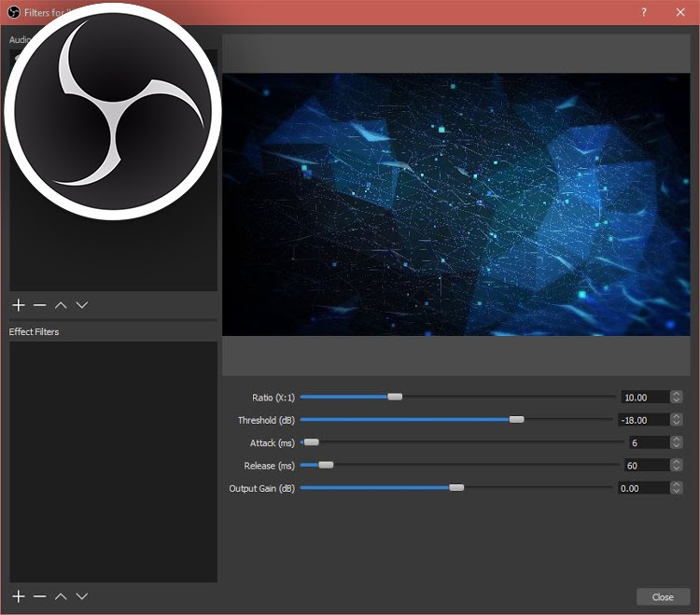Adjust the Ratio (X:1) slider handle
The height and width of the screenshot is (615, 700).
coord(395,397)
